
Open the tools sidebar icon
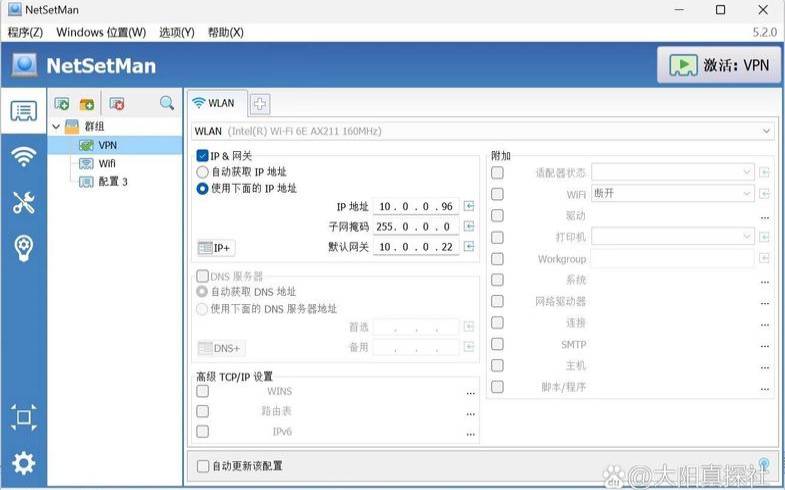(24, 202)
